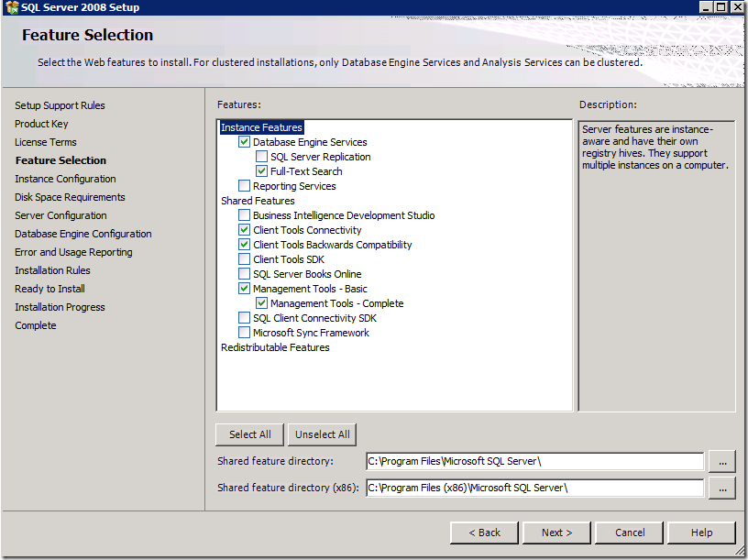The width and height of the screenshot is (748, 560).
Task: Click the Installation Progress step
Action: click(60, 307)
